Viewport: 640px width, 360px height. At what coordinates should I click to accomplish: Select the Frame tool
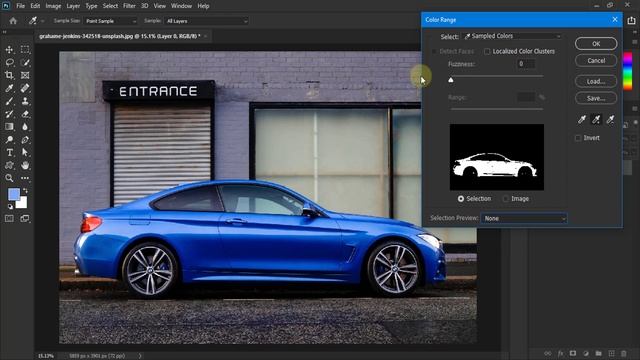point(25,75)
